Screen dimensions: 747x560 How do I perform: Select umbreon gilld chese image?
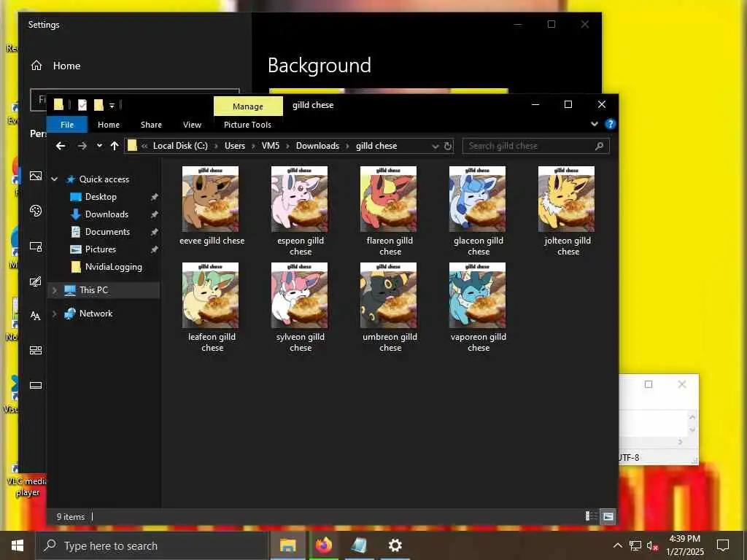tap(389, 307)
